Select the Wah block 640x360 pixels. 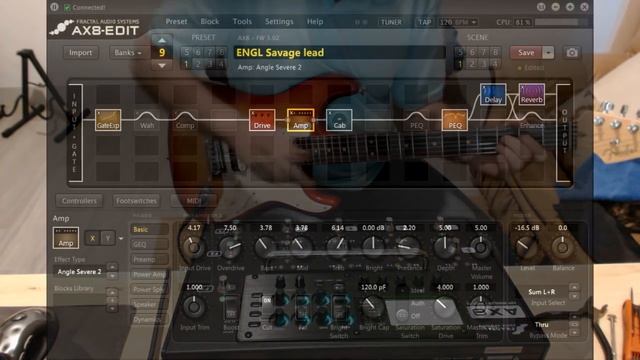click(147, 120)
